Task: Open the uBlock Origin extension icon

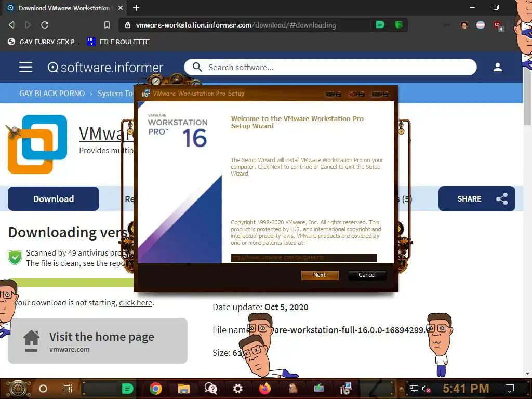Action: click(x=498, y=25)
